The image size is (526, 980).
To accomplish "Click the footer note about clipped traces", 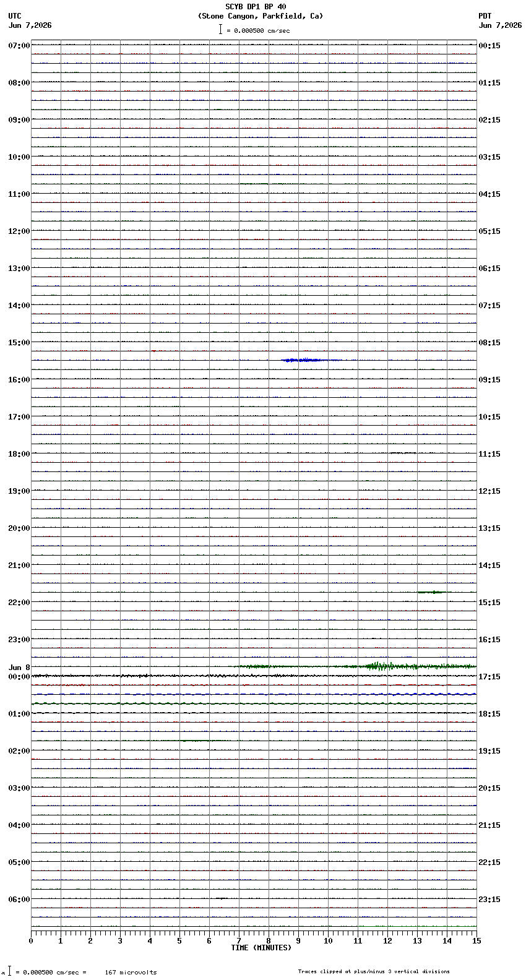I will point(374,971).
